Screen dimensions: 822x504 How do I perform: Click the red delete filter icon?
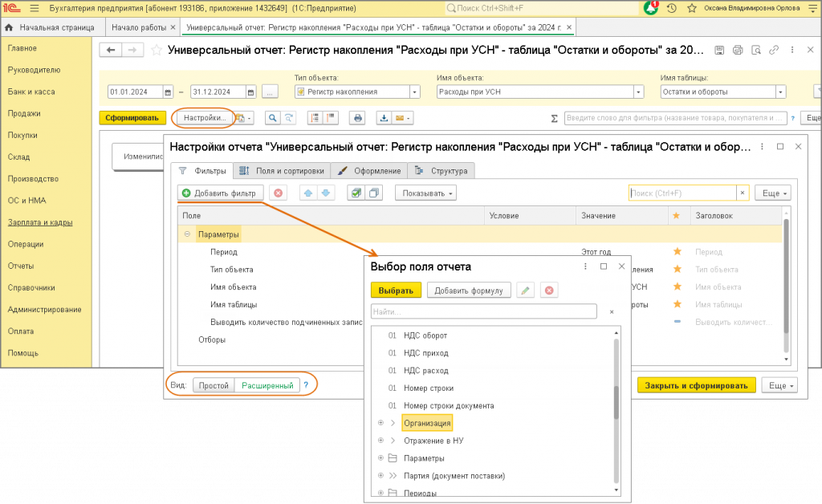(x=279, y=193)
